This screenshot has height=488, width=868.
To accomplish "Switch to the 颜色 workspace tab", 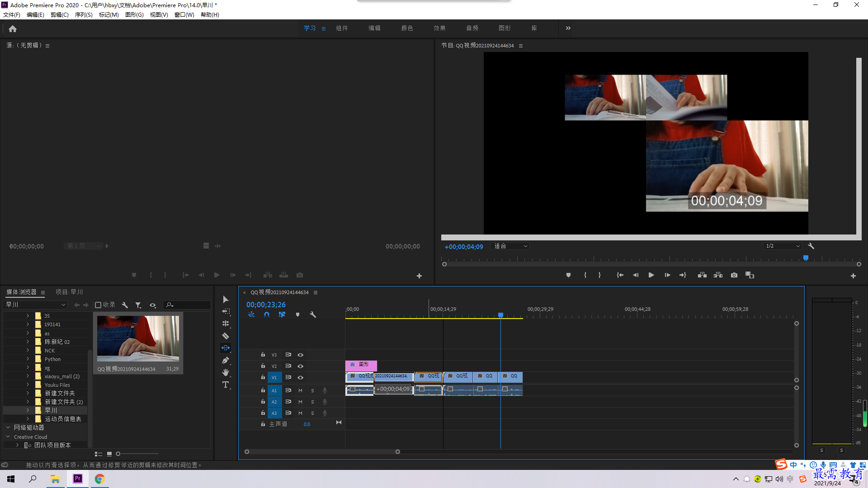I will pos(407,28).
